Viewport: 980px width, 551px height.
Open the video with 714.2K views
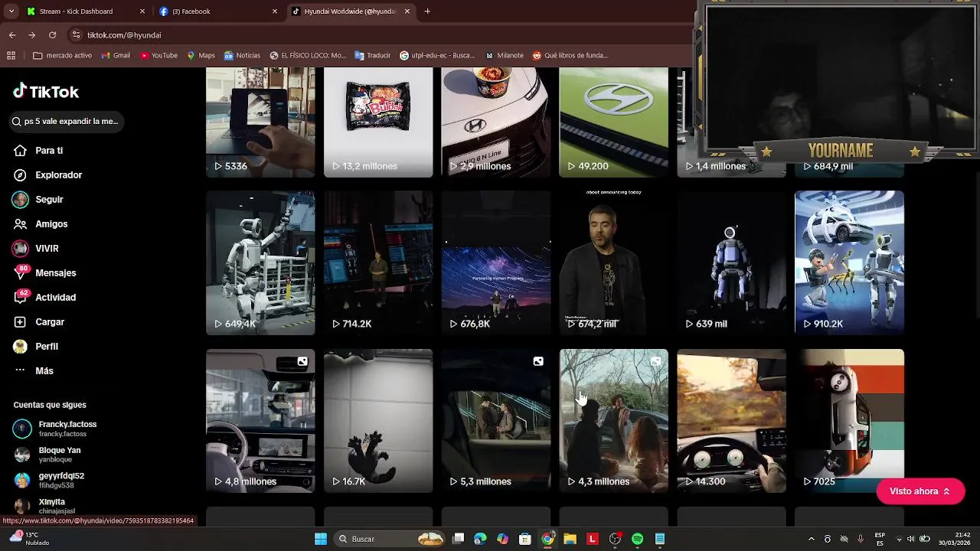378,262
